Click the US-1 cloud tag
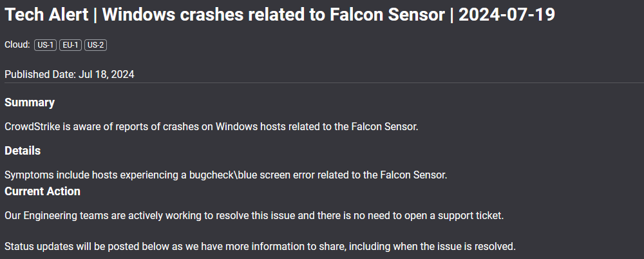Screen dimensions: 644x259 click(x=46, y=45)
